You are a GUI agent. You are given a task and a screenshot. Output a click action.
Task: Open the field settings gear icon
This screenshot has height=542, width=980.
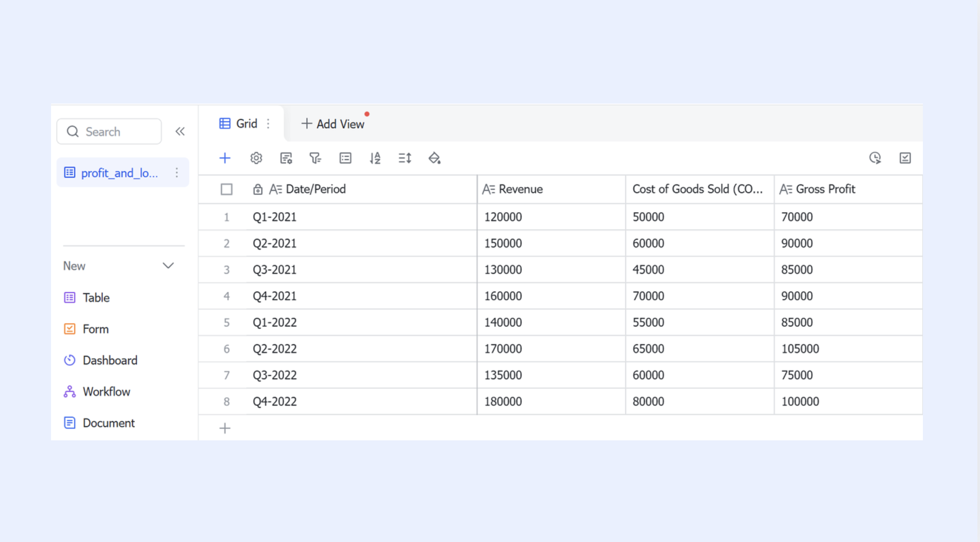256,158
